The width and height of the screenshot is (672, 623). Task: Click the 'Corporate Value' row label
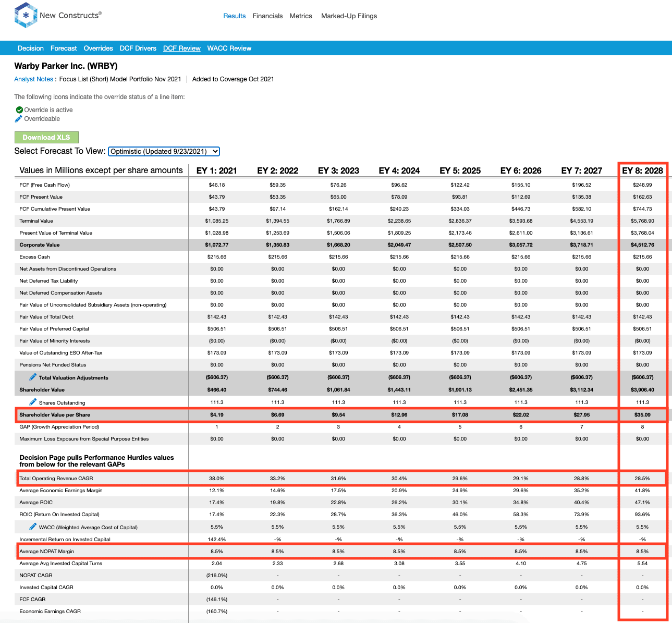click(x=40, y=245)
